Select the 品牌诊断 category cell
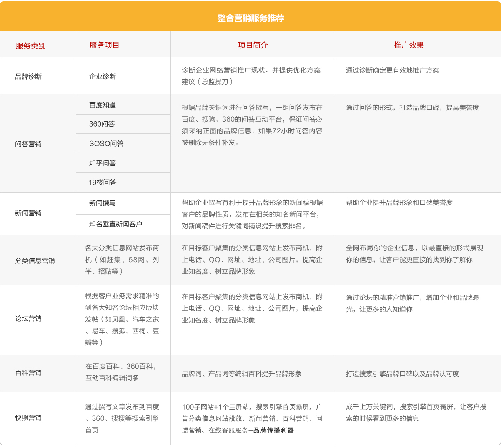The image size is (501, 448). pyautogui.click(x=28, y=76)
